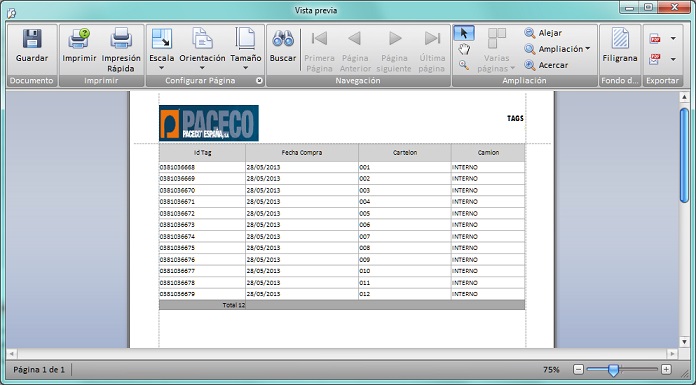Click the horizontal scroll right arrow
Image resolution: width=696 pixels, height=385 pixels.
pos(673,354)
